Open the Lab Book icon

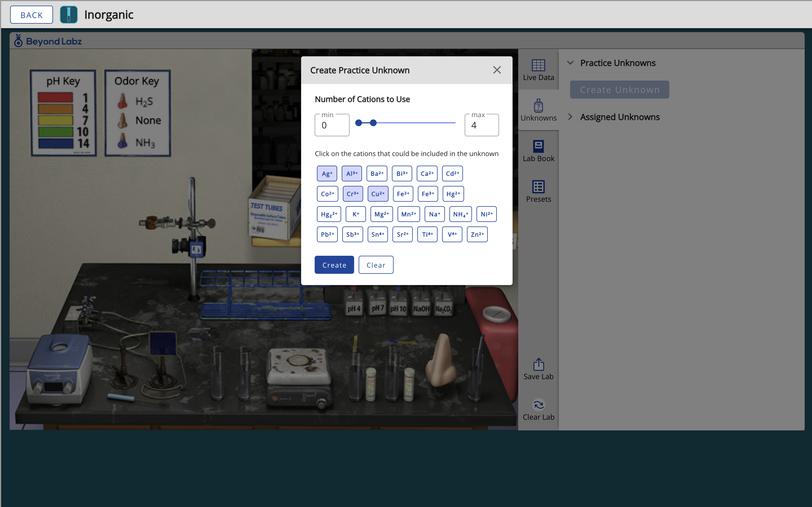pyautogui.click(x=538, y=146)
